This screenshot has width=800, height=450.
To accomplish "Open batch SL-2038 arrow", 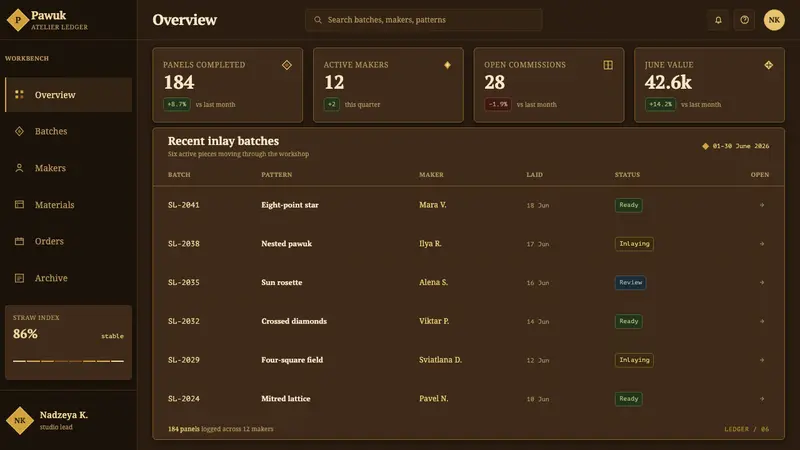I will pos(762,244).
